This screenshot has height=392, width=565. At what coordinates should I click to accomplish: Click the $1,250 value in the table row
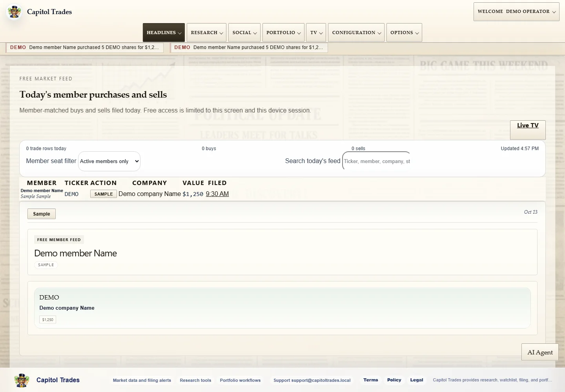193,194
